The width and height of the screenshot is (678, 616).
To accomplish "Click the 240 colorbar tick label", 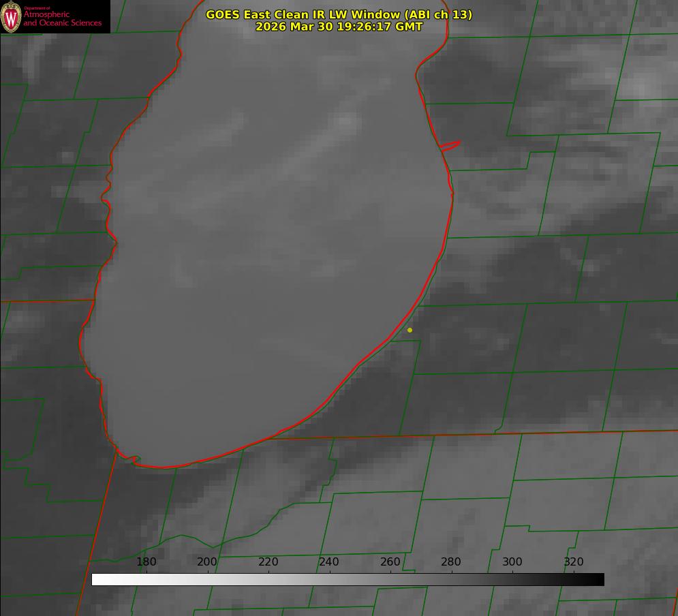I will 329,562.
